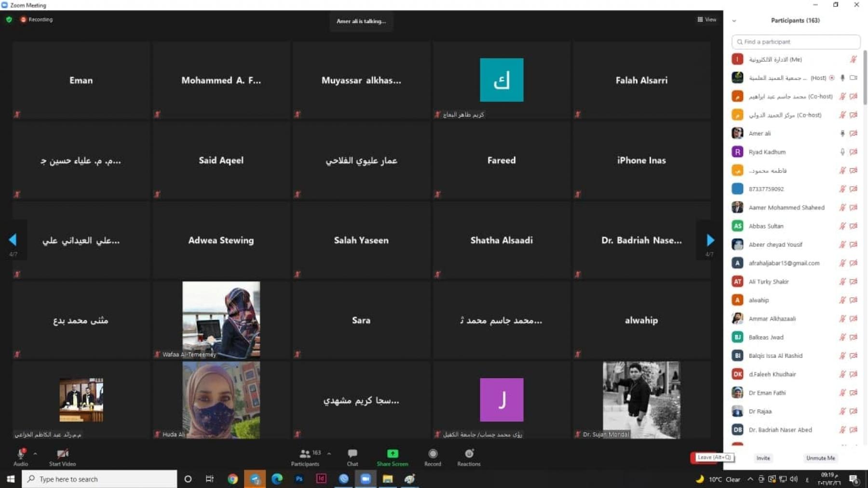Click the Record icon

433,454
